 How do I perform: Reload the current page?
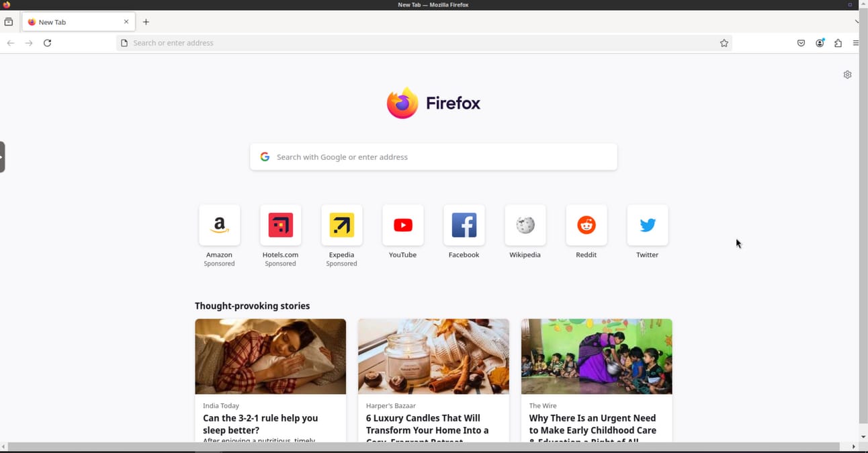47,43
